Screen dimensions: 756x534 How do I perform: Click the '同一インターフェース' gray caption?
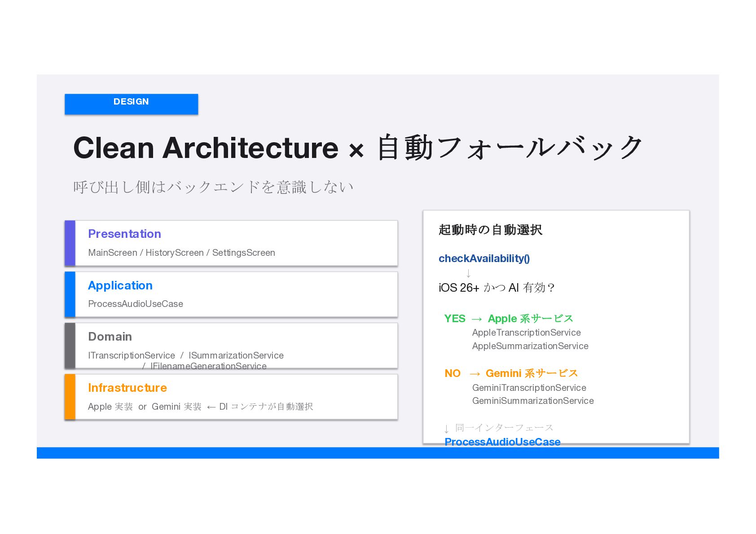click(x=504, y=428)
